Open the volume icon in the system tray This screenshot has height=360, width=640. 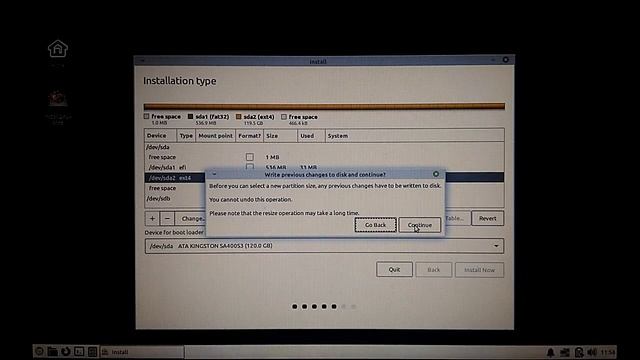point(592,352)
